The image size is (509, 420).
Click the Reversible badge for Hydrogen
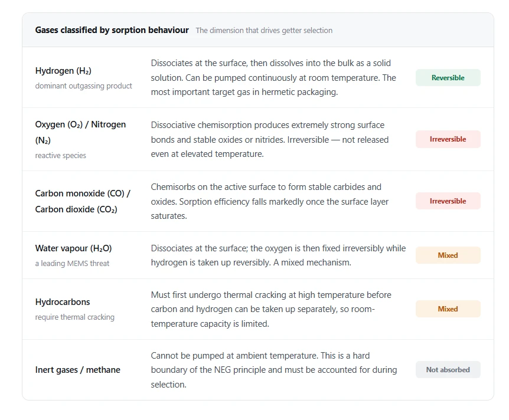[x=448, y=77]
